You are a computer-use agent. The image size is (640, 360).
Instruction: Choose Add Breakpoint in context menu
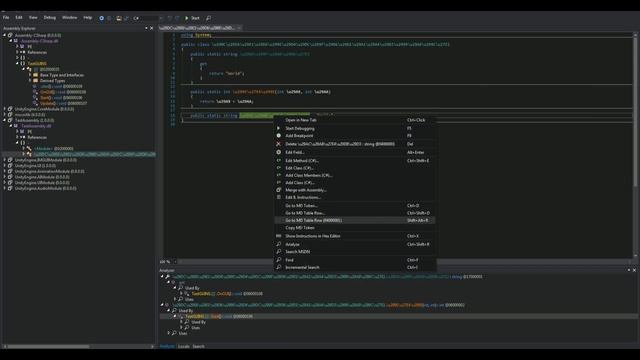355,136
